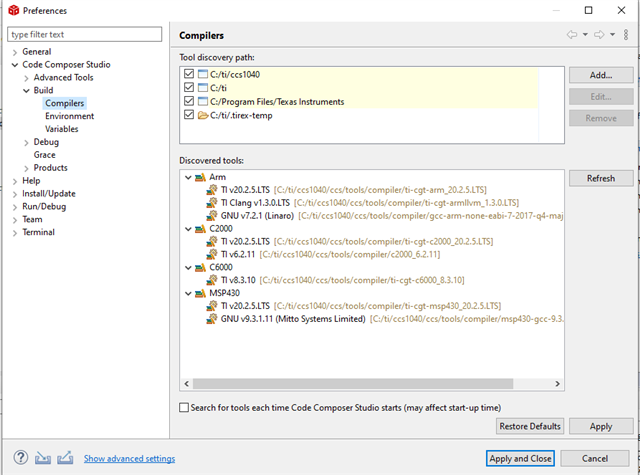Collapse the MSP430 tools group

coord(188,293)
